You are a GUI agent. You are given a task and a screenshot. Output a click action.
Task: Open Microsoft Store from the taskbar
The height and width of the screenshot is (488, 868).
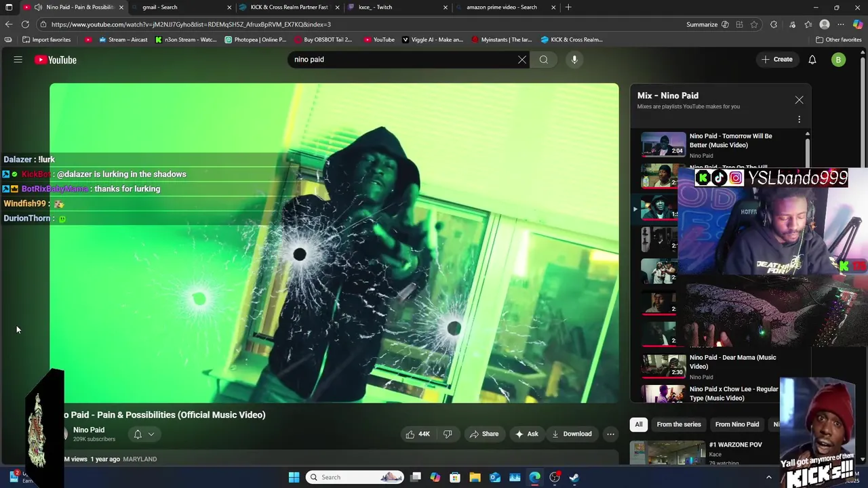[455, 477]
